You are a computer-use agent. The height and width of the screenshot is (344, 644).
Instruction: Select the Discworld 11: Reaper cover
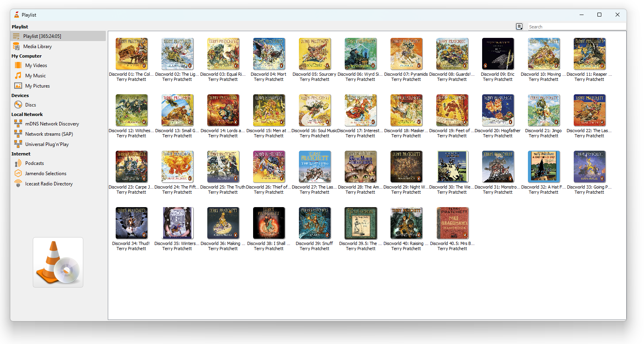point(590,54)
